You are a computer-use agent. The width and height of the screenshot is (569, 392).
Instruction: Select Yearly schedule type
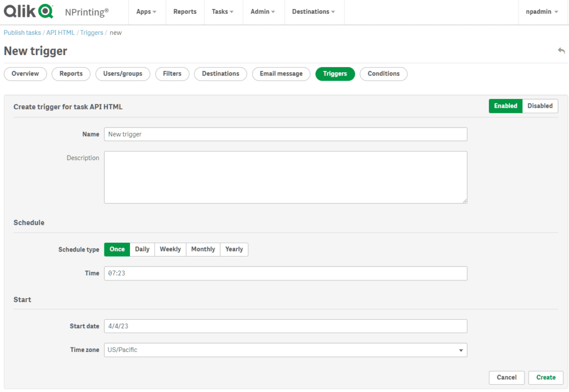(234, 249)
